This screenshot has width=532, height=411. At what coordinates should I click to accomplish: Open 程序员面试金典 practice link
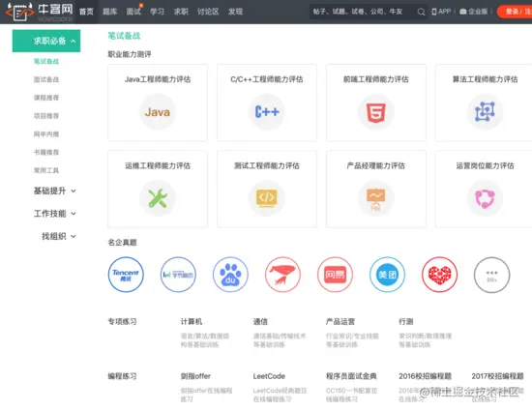tap(351, 376)
